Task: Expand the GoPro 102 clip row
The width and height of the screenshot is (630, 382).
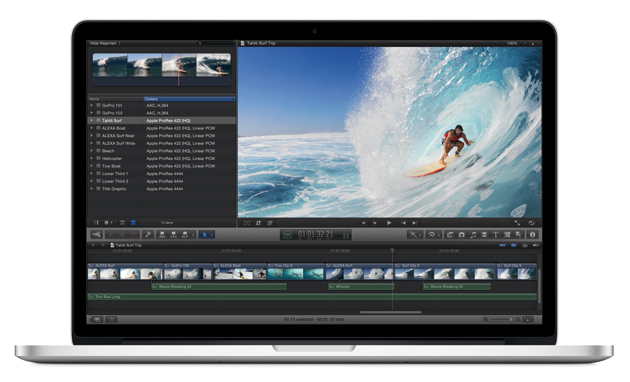Action: pyautogui.click(x=92, y=113)
